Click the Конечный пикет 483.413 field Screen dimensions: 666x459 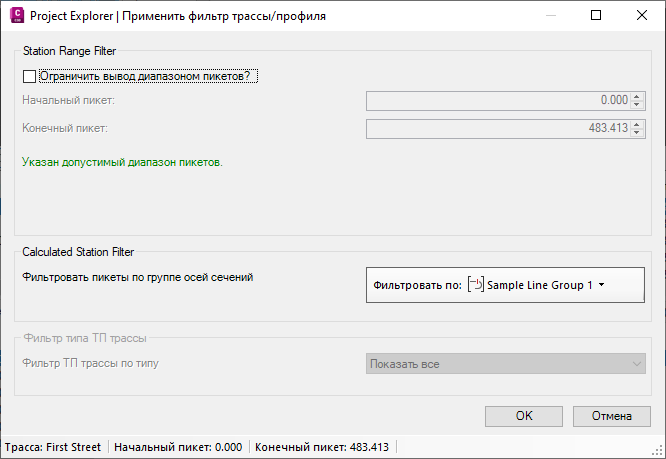point(499,129)
